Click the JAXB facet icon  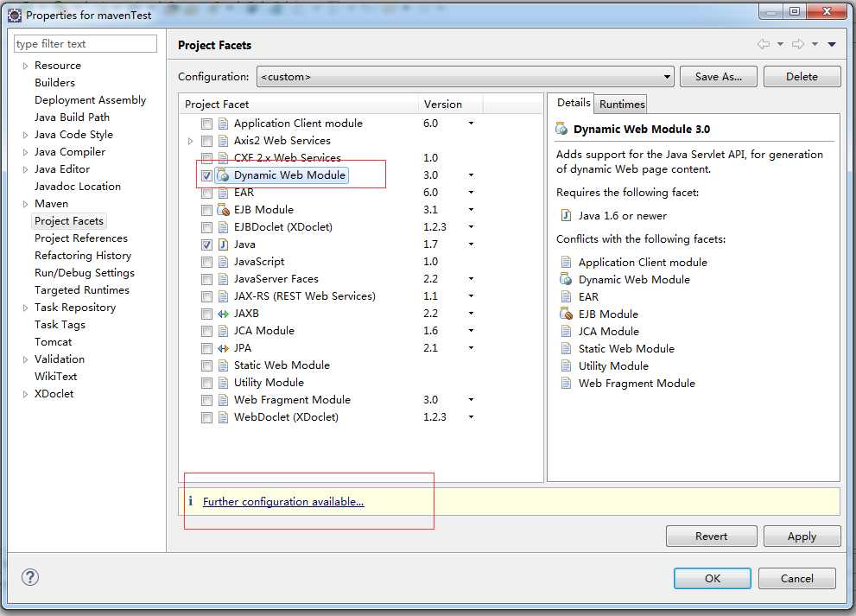pos(223,314)
